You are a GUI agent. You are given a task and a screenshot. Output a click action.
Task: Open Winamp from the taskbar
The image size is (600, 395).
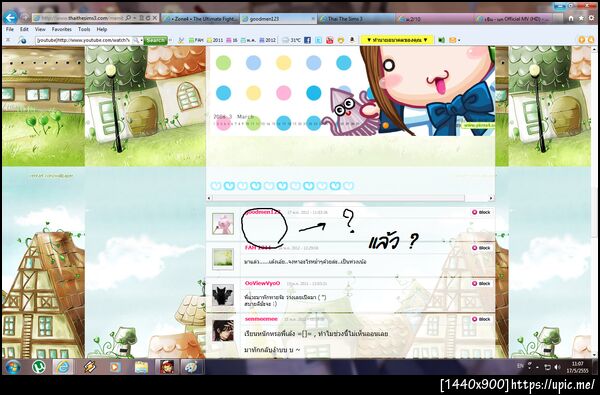[90, 367]
